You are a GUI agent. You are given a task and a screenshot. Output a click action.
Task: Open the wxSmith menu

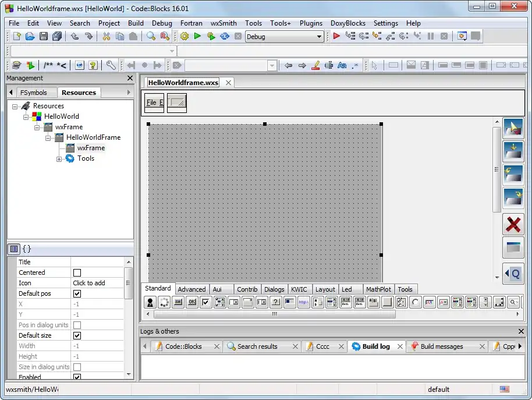tap(224, 23)
